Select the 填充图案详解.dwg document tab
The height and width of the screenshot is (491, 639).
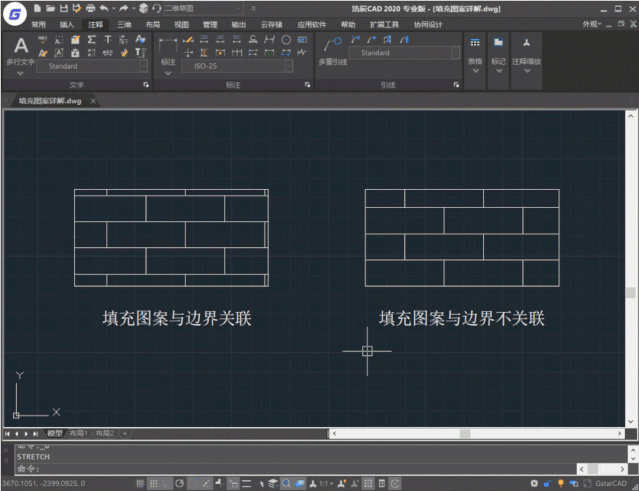[x=49, y=101]
